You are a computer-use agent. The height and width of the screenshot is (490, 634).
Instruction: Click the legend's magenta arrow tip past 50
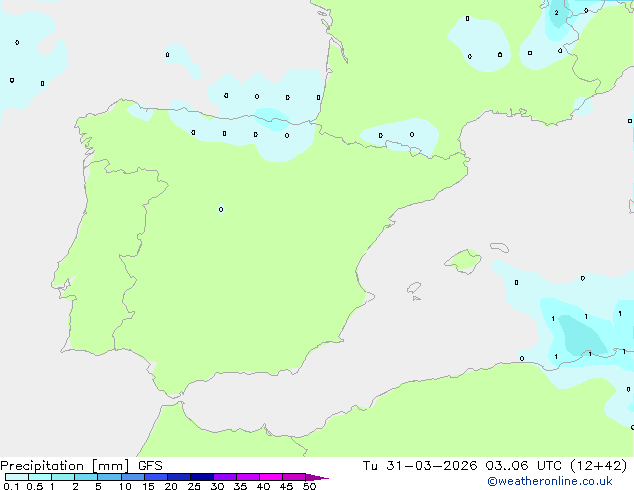coord(318,478)
